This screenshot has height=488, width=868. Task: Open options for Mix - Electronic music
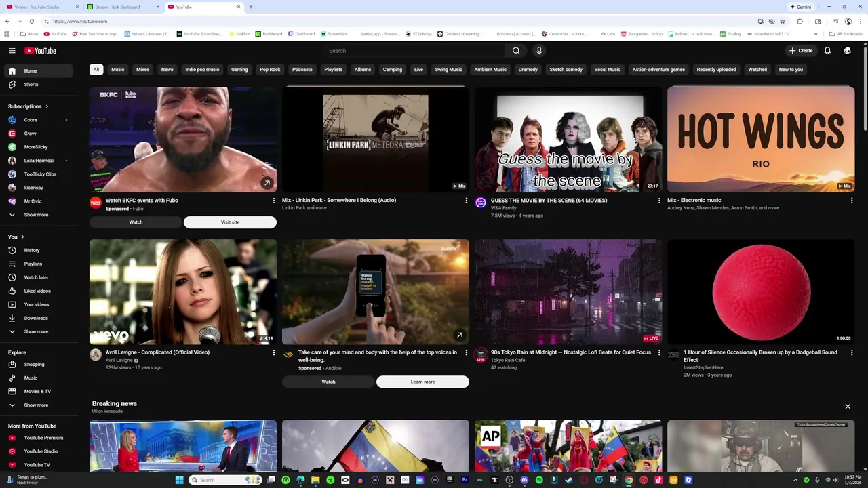point(851,201)
